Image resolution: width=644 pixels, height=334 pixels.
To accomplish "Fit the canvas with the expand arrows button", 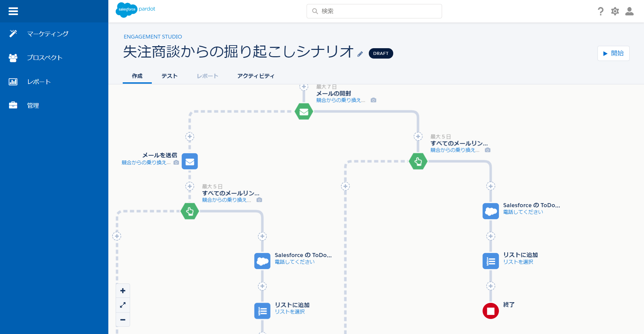I will pos(123,305).
